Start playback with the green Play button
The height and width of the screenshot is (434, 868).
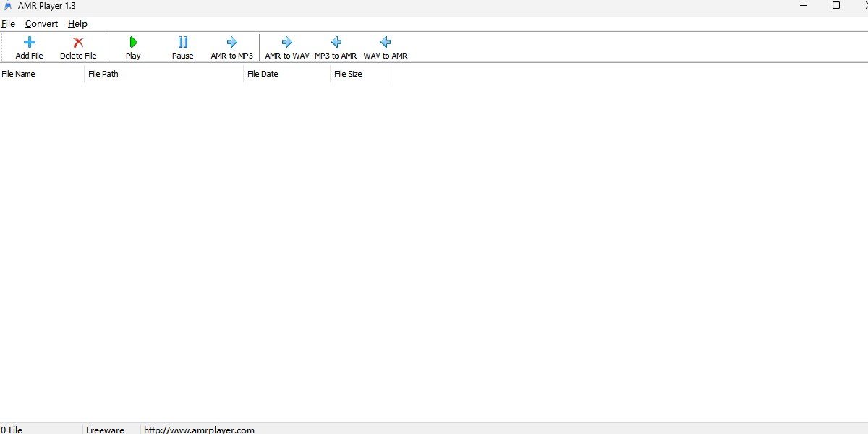pyautogui.click(x=133, y=43)
